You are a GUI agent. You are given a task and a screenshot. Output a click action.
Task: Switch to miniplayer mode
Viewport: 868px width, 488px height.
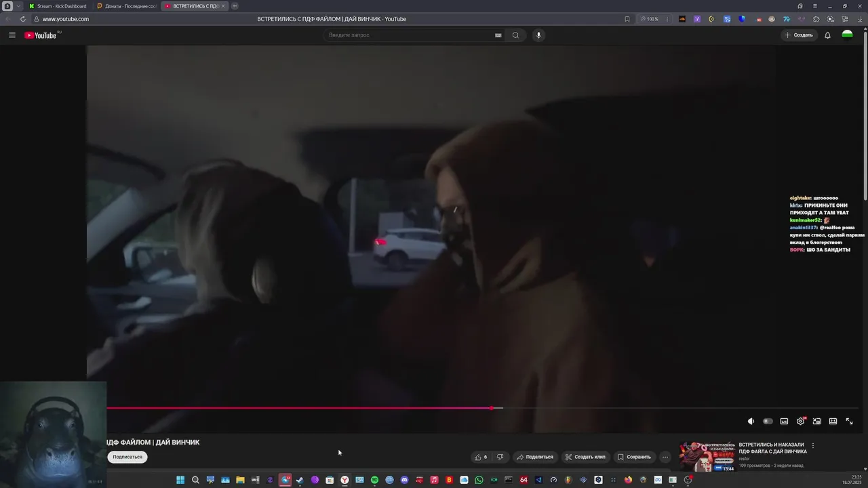coord(816,422)
